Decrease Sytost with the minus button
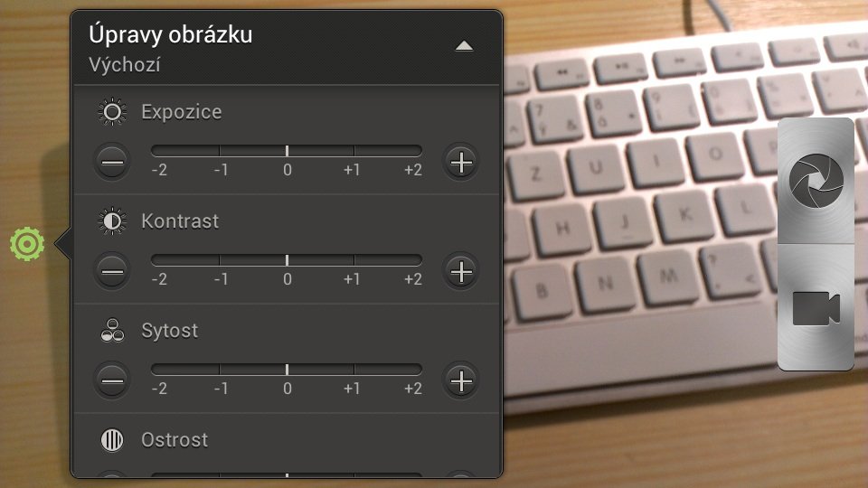 tap(112, 380)
